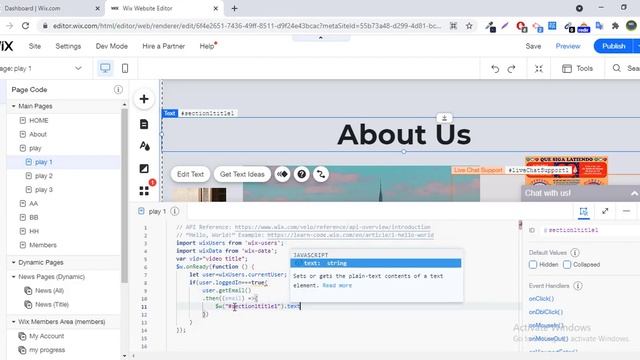Select the play 2 page

tap(44, 176)
